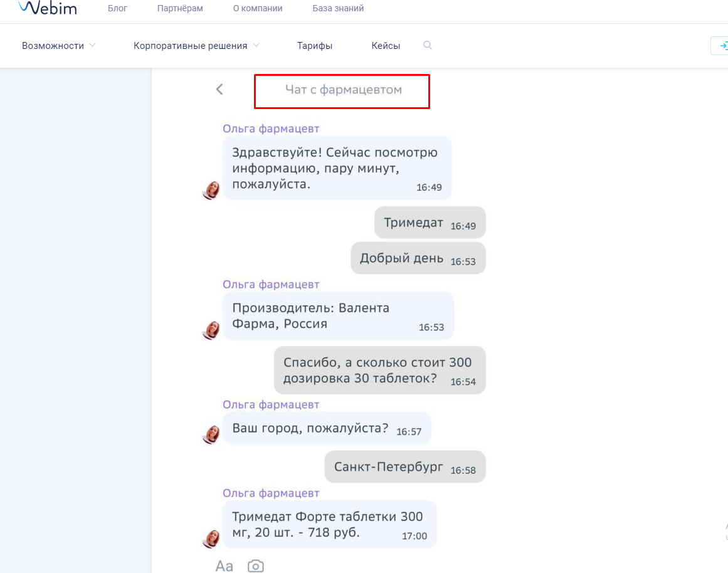Expand the Возможности dropdown chevron
This screenshot has width=728, height=573.
(92, 45)
